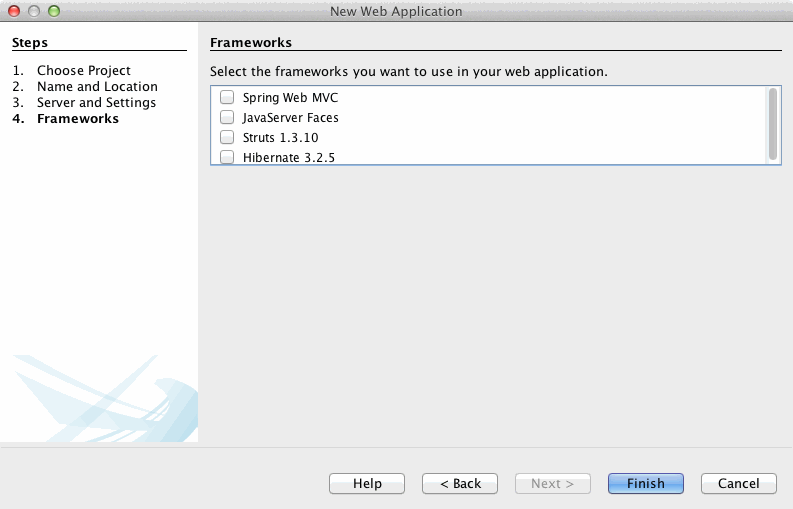The height and width of the screenshot is (509, 793).
Task: Click the Spring Web MVC label text
Action: click(x=290, y=98)
